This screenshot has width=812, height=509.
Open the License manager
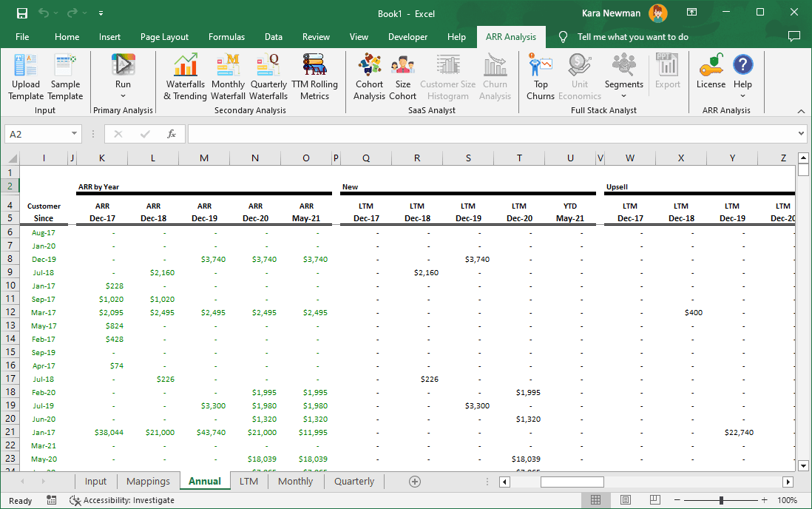[x=711, y=74]
